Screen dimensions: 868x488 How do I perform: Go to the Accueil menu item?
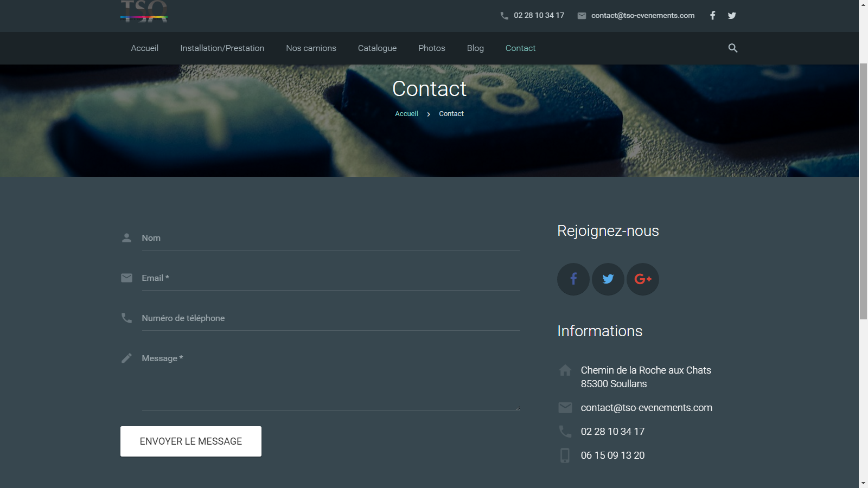[x=144, y=48]
